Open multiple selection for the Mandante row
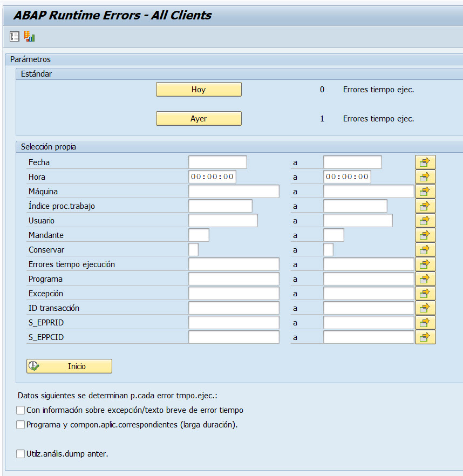Image resolution: width=463 pixels, height=476 pixels. click(x=425, y=235)
